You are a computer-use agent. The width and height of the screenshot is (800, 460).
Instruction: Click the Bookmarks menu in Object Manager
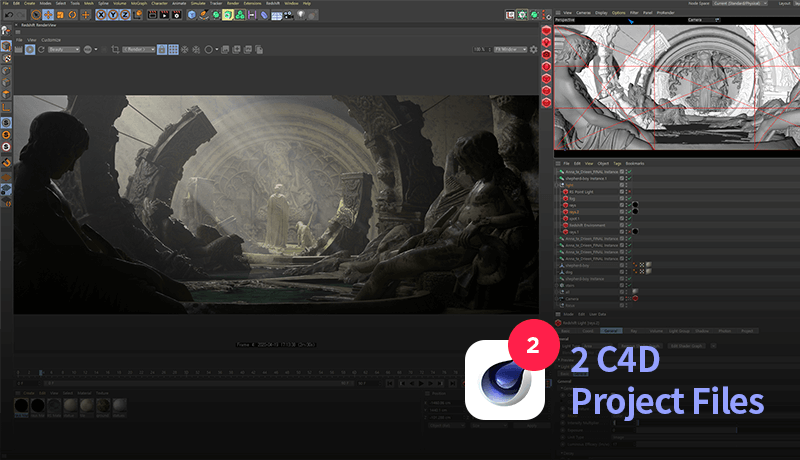tap(635, 164)
